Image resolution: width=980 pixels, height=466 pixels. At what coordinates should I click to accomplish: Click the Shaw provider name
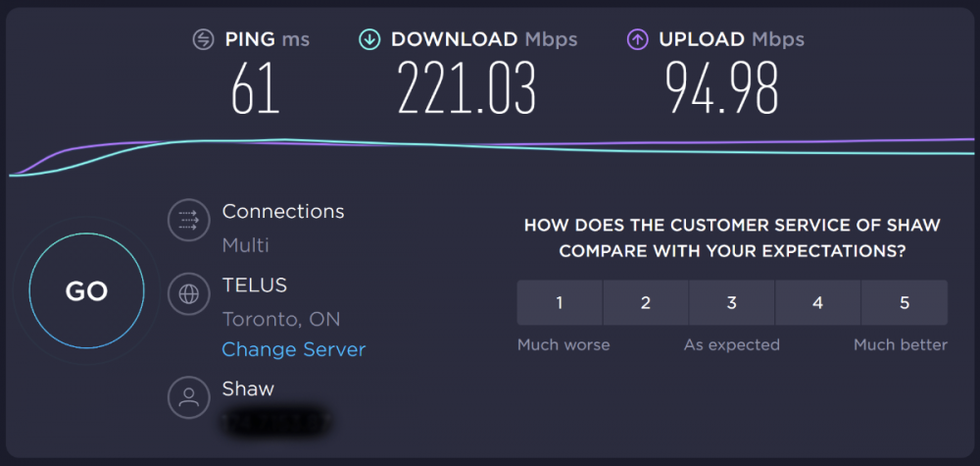[x=248, y=388]
